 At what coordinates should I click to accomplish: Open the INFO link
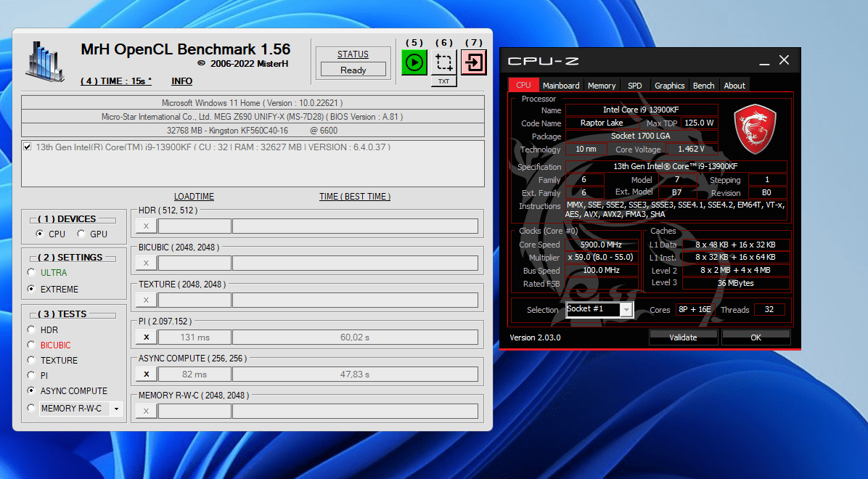click(x=181, y=81)
